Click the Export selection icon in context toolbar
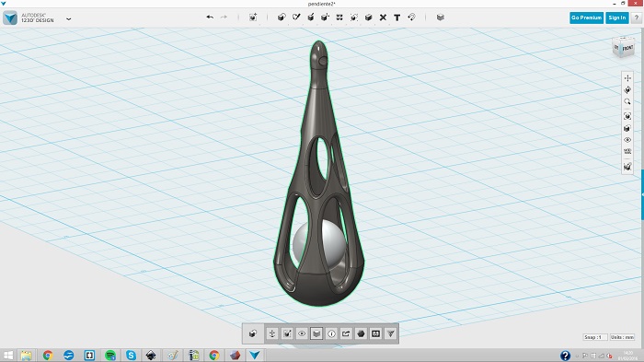 (346, 333)
